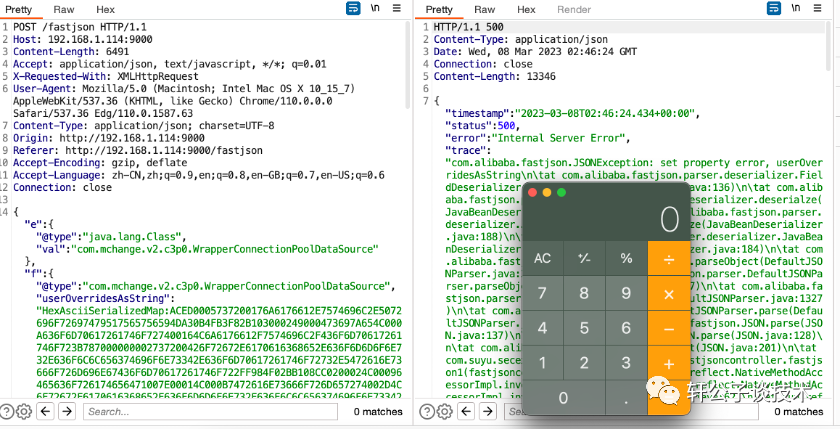Click the 4 key on Calculator
840x430 pixels.
(x=543, y=329)
